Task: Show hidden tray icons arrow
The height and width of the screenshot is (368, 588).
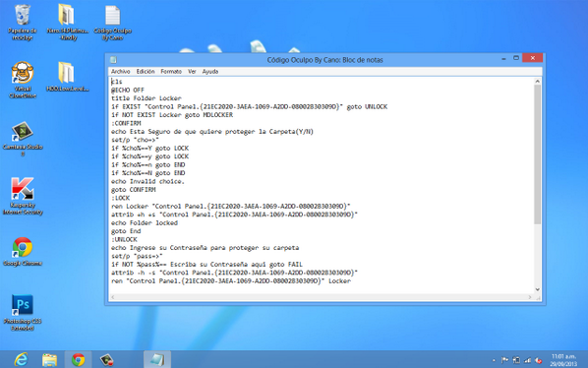Action: [x=494, y=360]
